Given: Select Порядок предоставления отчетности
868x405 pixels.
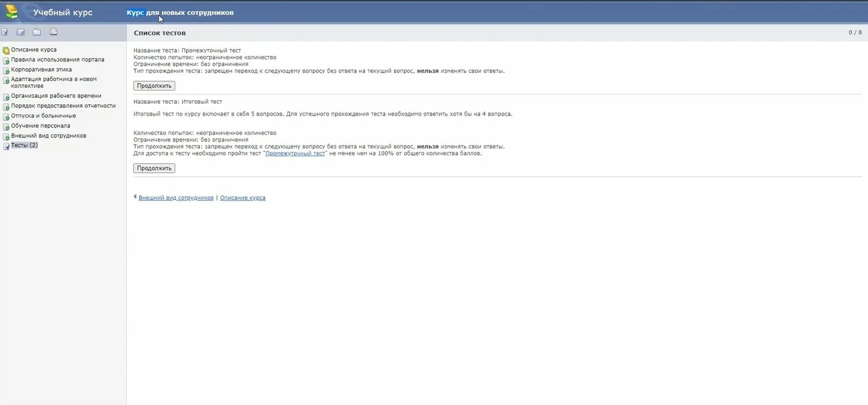Looking at the screenshot, I should (63, 106).
